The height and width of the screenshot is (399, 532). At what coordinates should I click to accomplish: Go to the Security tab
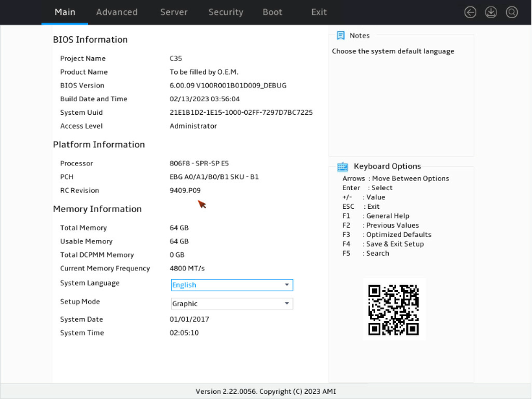[x=226, y=12]
